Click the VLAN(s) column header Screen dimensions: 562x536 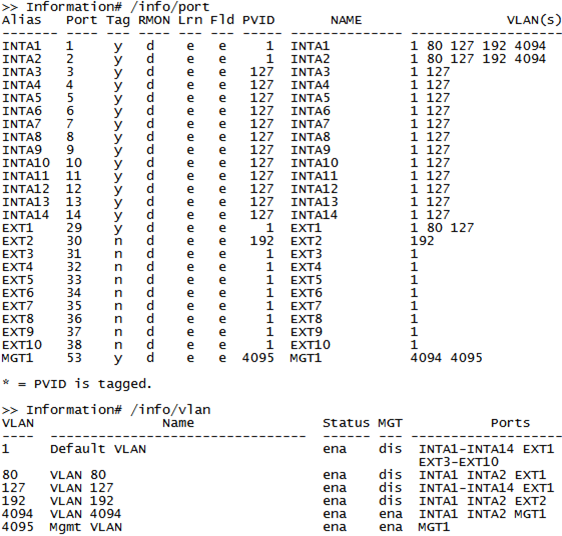534,20
